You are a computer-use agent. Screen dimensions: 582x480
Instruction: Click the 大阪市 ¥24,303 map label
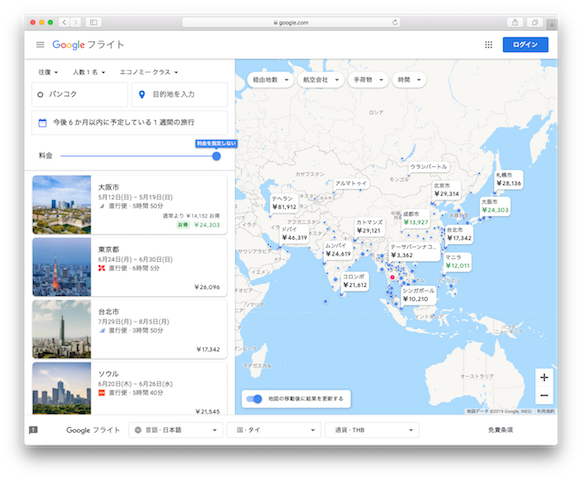coord(495,206)
